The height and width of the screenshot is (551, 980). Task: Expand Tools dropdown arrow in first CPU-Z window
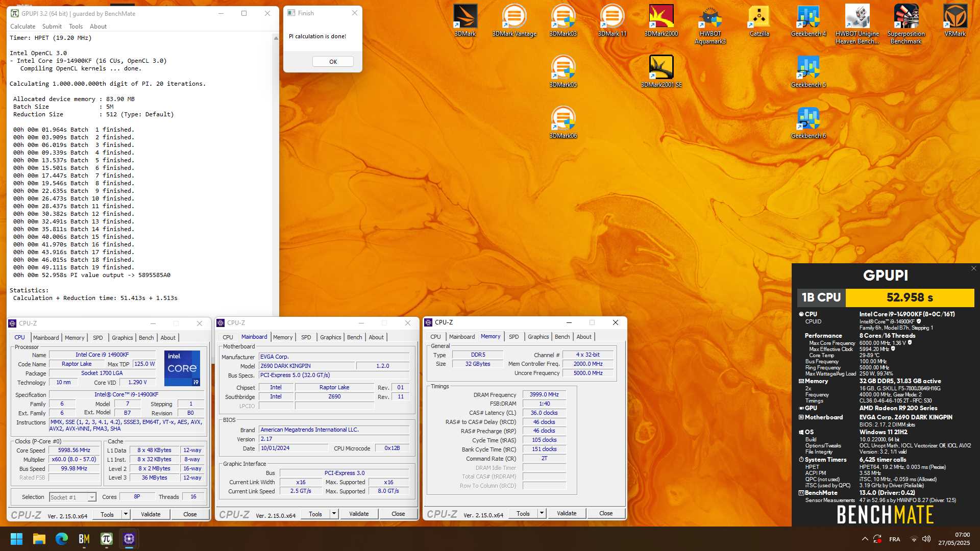pyautogui.click(x=126, y=514)
